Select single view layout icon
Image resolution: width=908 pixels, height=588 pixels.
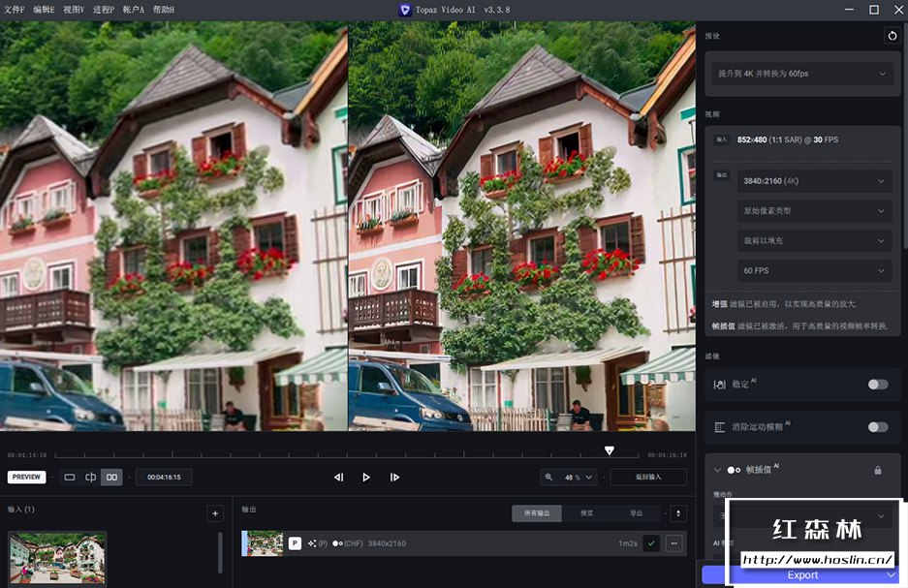pos(70,477)
